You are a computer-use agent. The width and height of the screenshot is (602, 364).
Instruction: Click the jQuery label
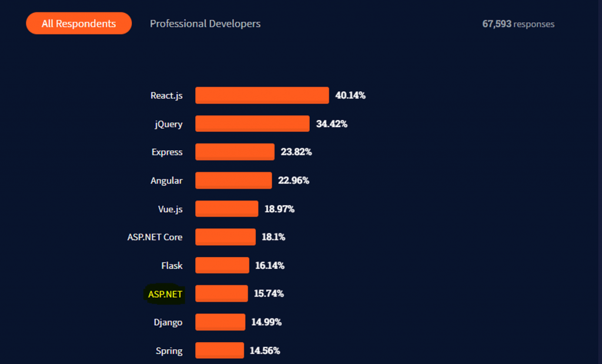coord(170,124)
